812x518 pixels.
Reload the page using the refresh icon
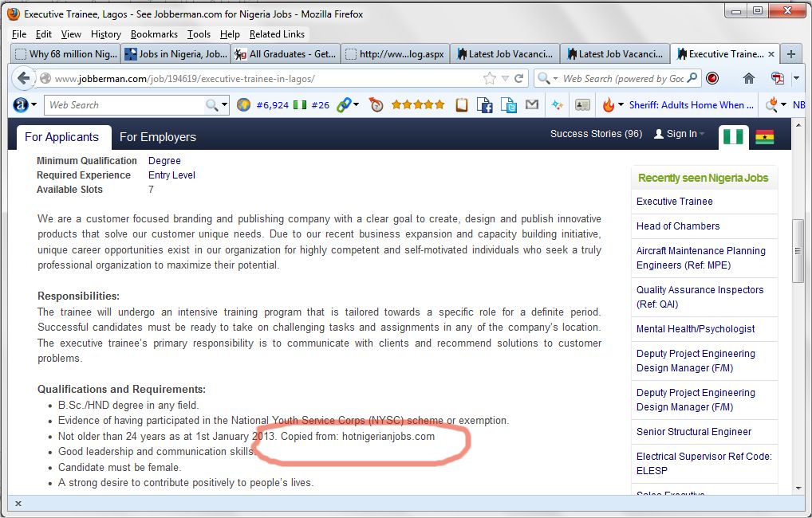coord(519,79)
